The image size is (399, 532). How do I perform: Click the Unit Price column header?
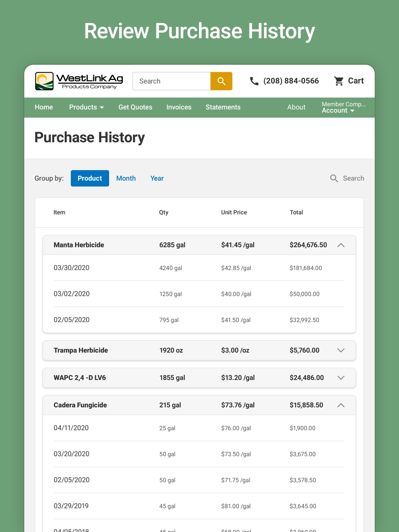(x=234, y=212)
